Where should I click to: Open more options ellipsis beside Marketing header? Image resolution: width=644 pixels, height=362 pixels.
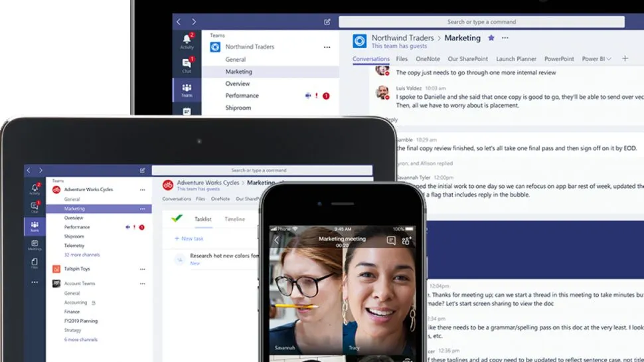pyautogui.click(x=505, y=38)
